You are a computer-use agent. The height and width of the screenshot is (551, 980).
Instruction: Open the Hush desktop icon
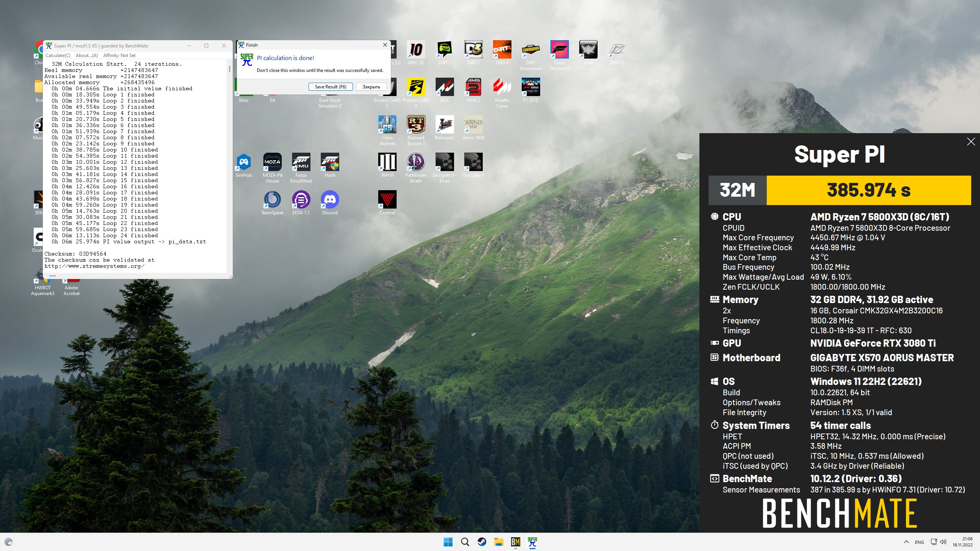(x=330, y=165)
